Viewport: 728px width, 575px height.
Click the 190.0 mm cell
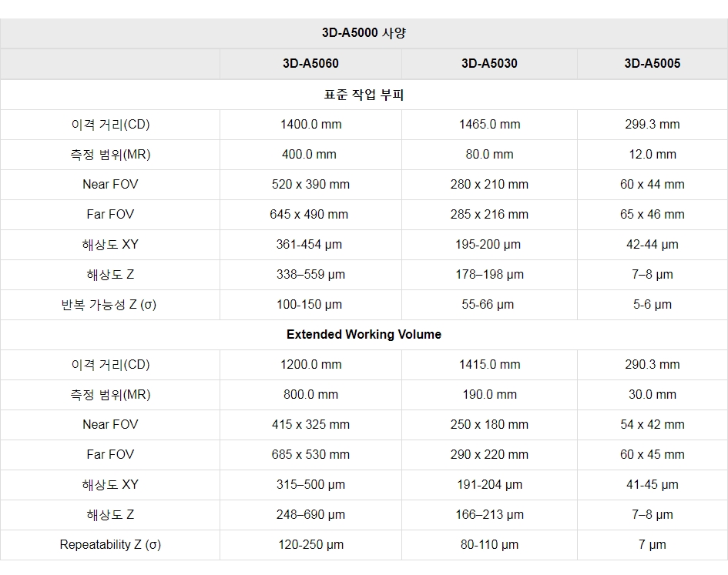(x=489, y=395)
